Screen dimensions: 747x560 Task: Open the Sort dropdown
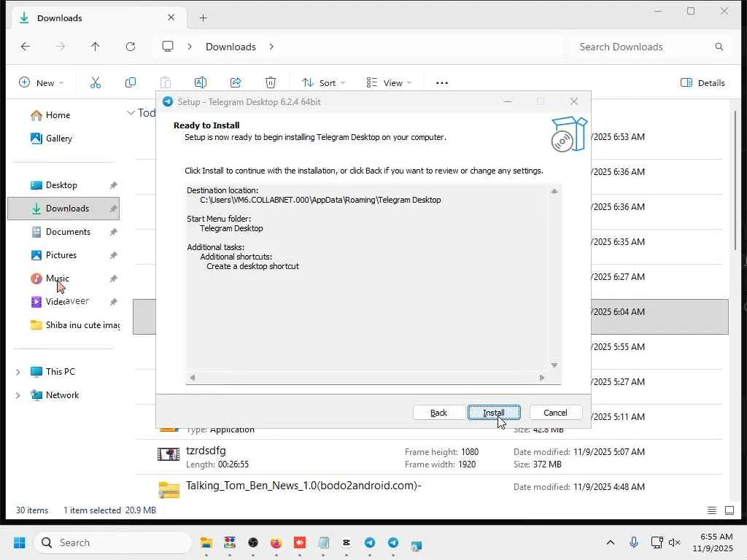click(x=323, y=83)
